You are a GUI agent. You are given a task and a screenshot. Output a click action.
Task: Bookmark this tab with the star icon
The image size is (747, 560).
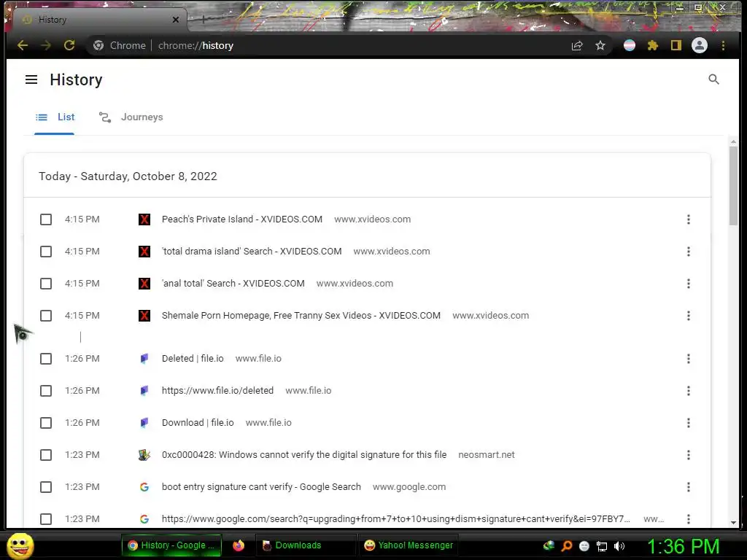point(600,46)
